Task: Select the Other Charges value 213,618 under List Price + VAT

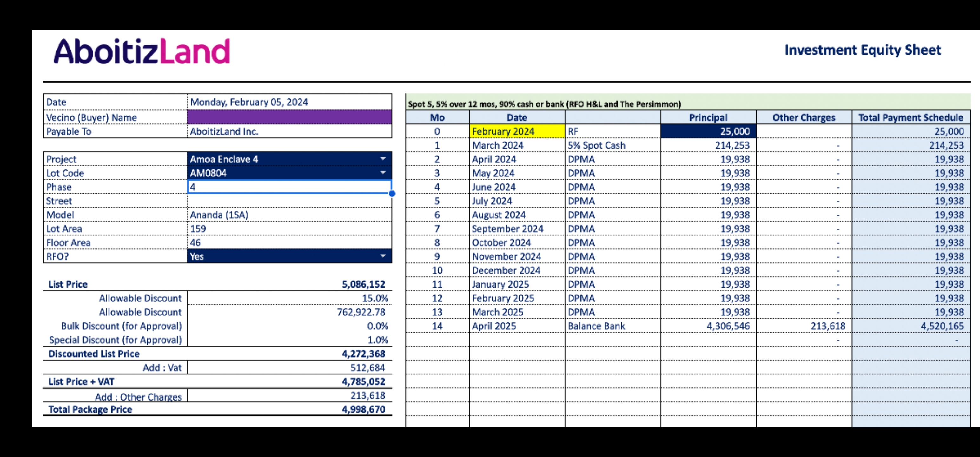Action: coord(289,395)
